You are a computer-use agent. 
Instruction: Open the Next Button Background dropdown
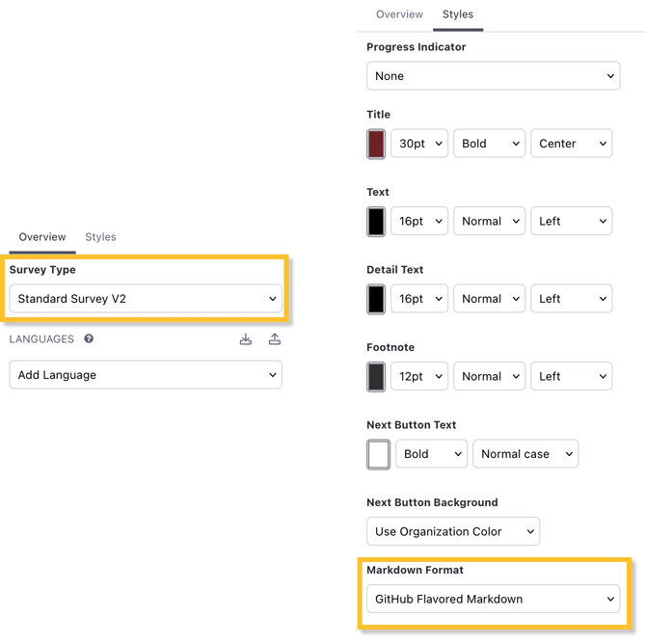click(x=453, y=531)
